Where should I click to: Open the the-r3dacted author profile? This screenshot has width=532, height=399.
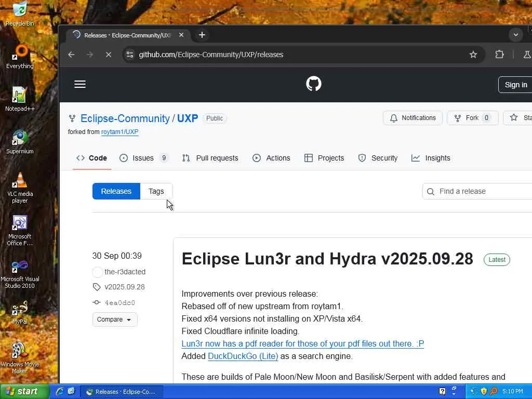125,272
